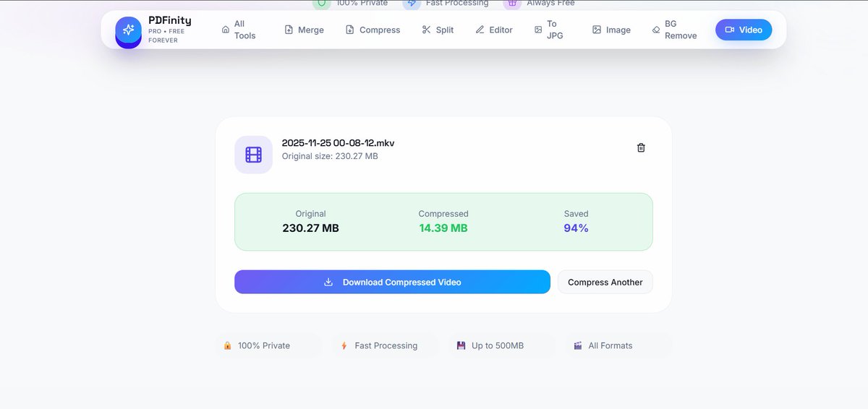Click the lock icon next to 100% Private
Viewport: 868px width, 409px height.
point(228,345)
